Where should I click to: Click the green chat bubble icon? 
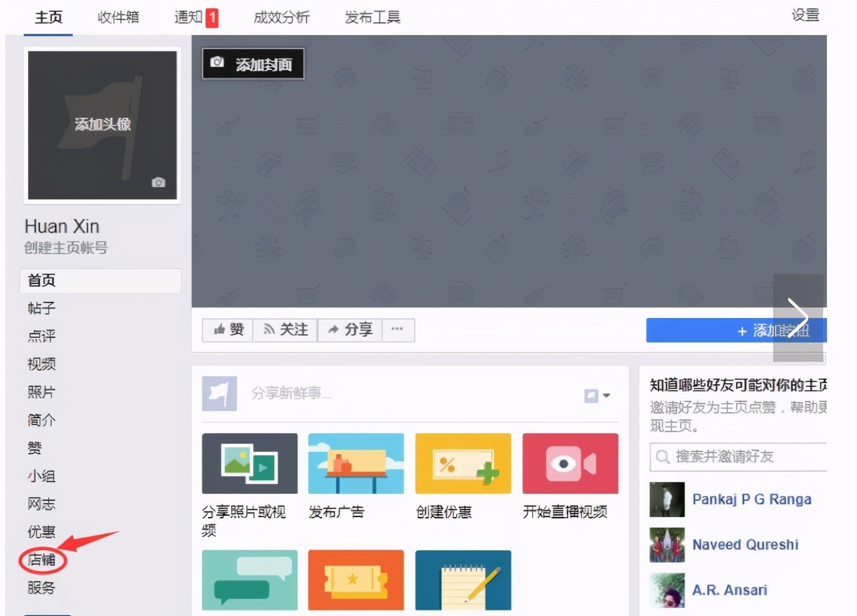[x=249, y=580]
